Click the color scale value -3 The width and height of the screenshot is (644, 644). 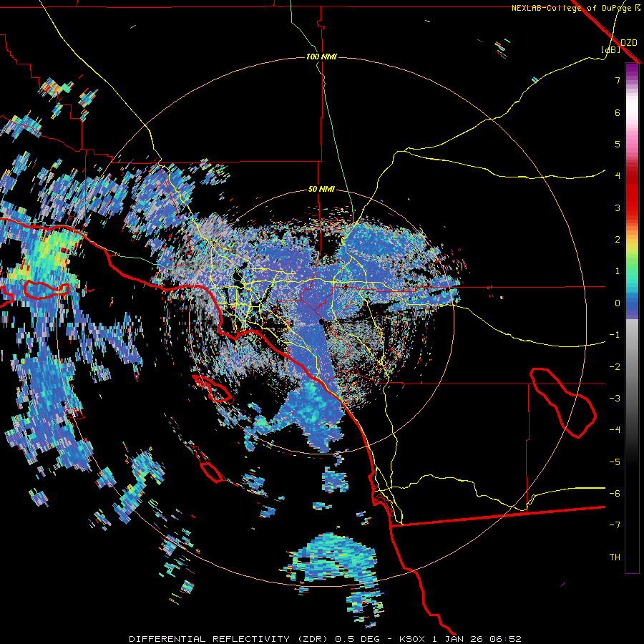[615, 399]
